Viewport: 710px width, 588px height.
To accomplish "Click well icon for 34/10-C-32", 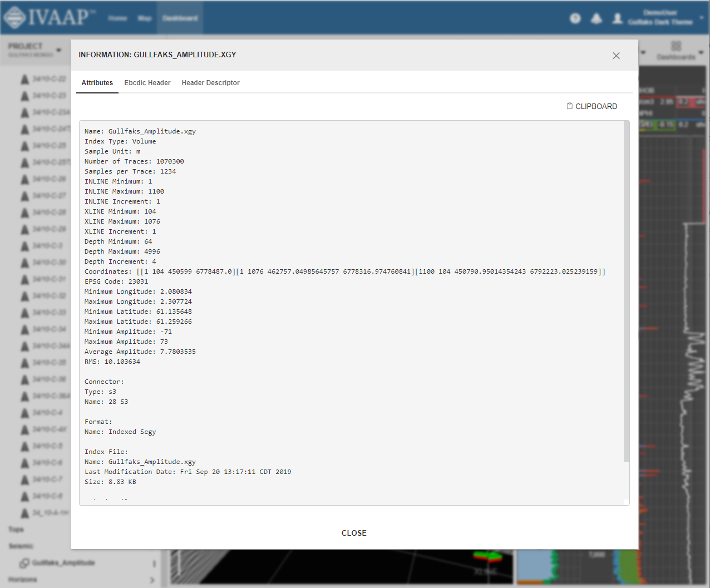I will tap(24, 296).
